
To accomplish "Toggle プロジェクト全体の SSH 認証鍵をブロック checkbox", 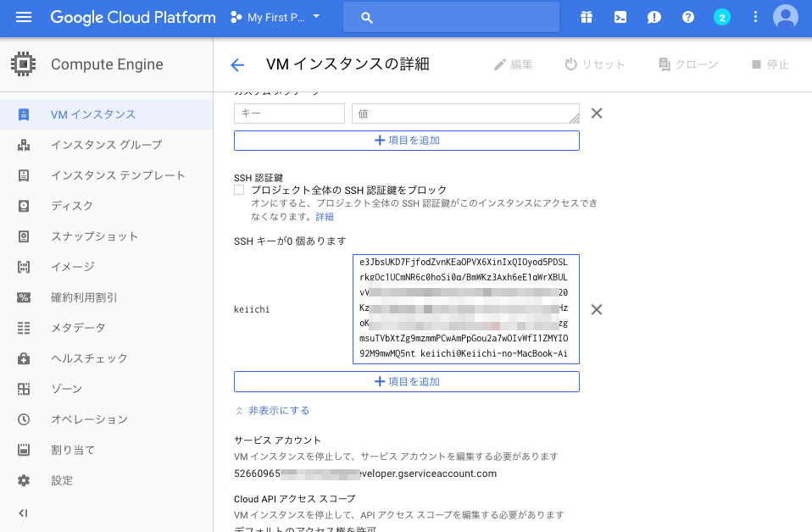I will (x=239, y=190).
